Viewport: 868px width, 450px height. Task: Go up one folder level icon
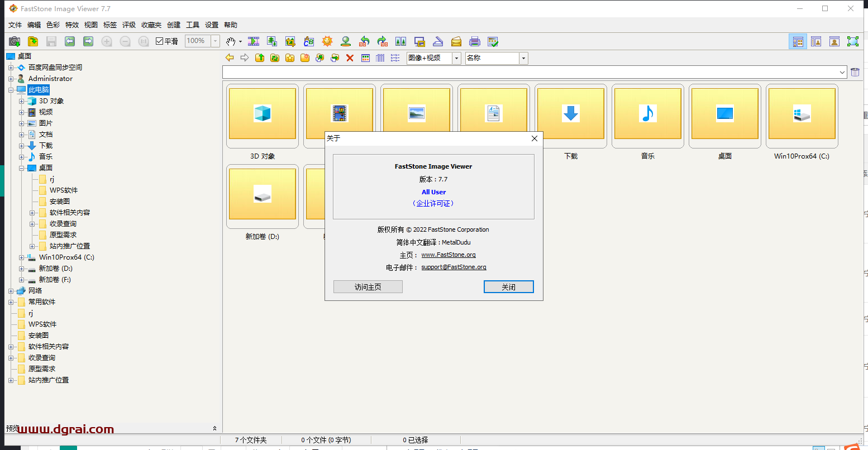[x=260, y=58]
